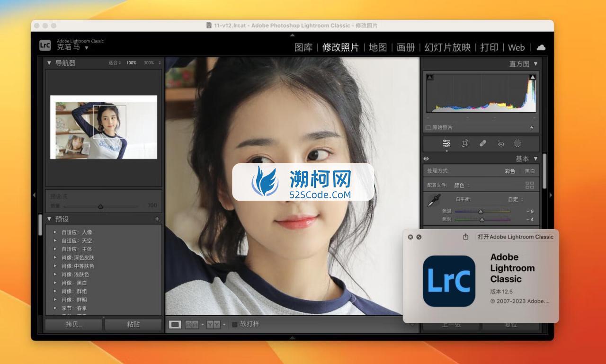The height and width of the screenshot is (364, 606).
Task: Switch to the 图库 module
Action: (303, 47)
